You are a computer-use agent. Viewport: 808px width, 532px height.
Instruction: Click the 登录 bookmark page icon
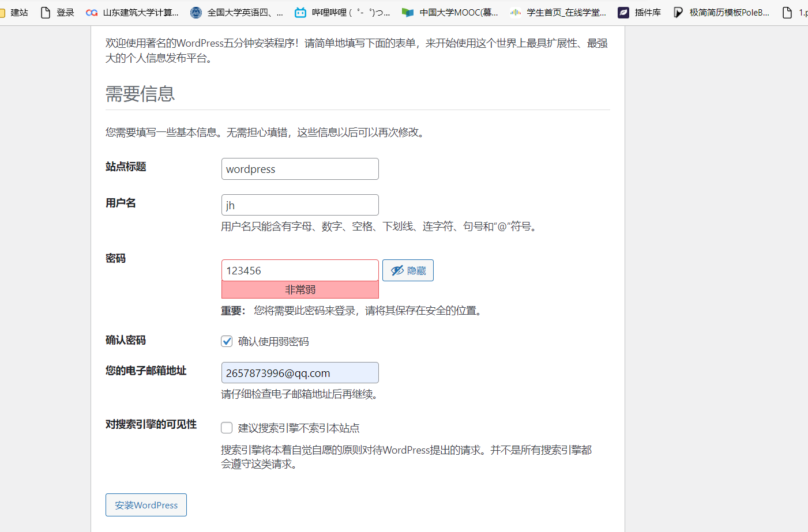(x=46, y=12)
